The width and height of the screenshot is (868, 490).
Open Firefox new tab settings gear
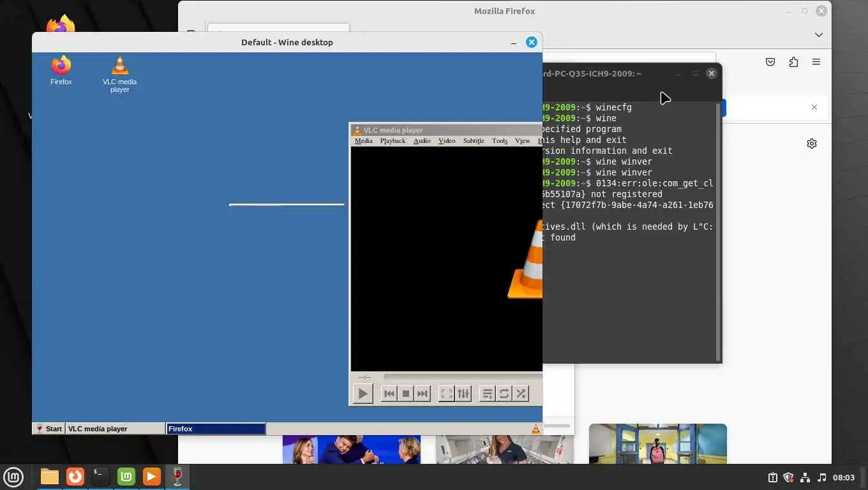812,144
